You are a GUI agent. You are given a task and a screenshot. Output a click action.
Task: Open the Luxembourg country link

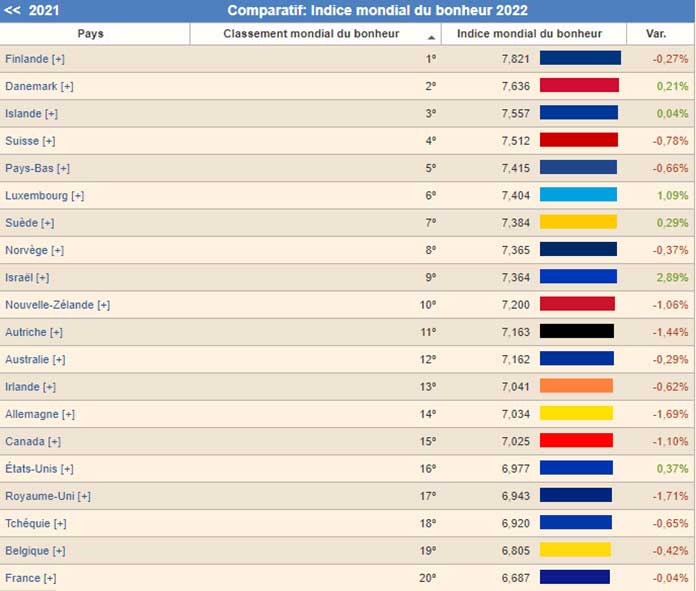(x=36, y=195)
